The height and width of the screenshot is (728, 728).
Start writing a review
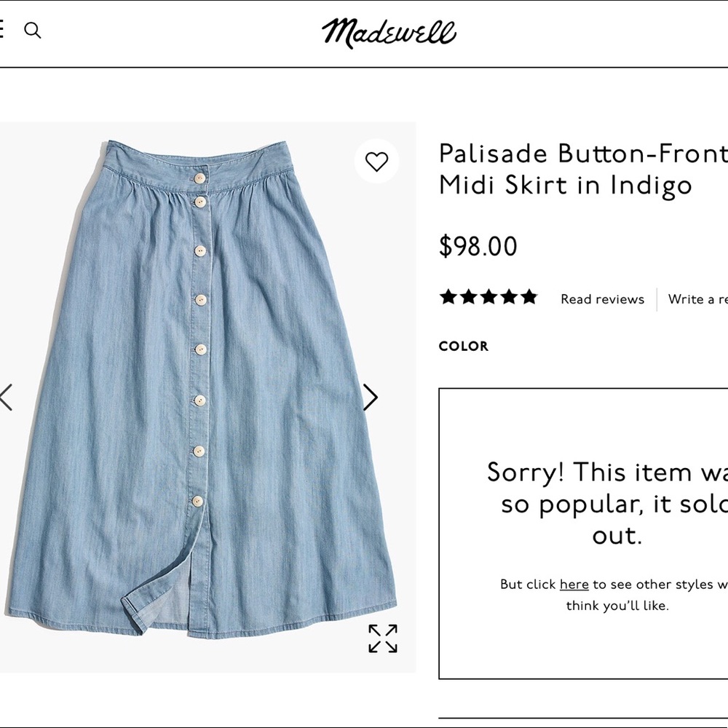coord(697,299)
